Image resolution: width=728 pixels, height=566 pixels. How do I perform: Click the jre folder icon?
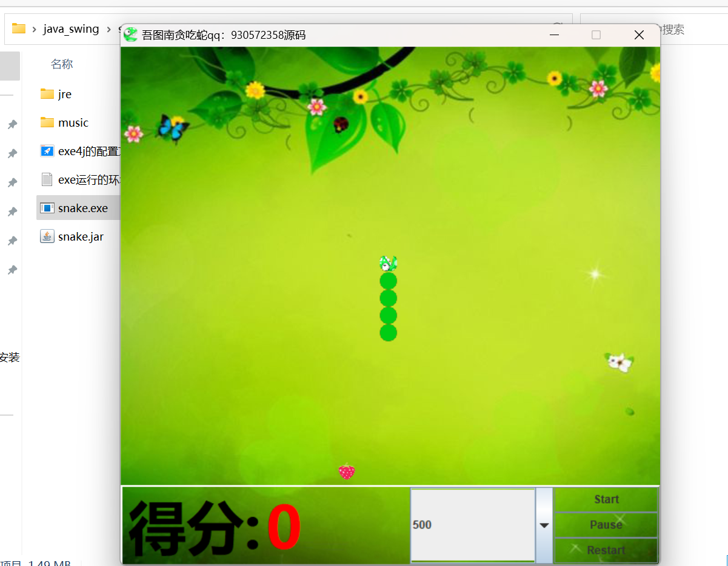coord(47,94)
